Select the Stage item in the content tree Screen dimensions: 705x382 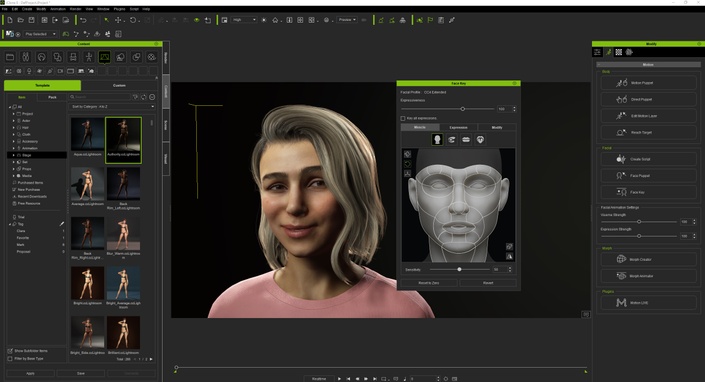[x=38, y=155]
